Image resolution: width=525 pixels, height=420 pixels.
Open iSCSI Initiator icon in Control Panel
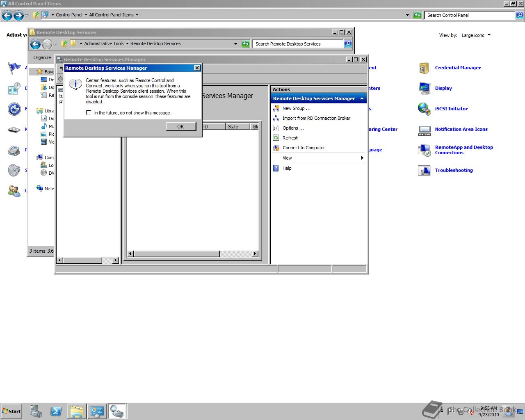(424, 109)
